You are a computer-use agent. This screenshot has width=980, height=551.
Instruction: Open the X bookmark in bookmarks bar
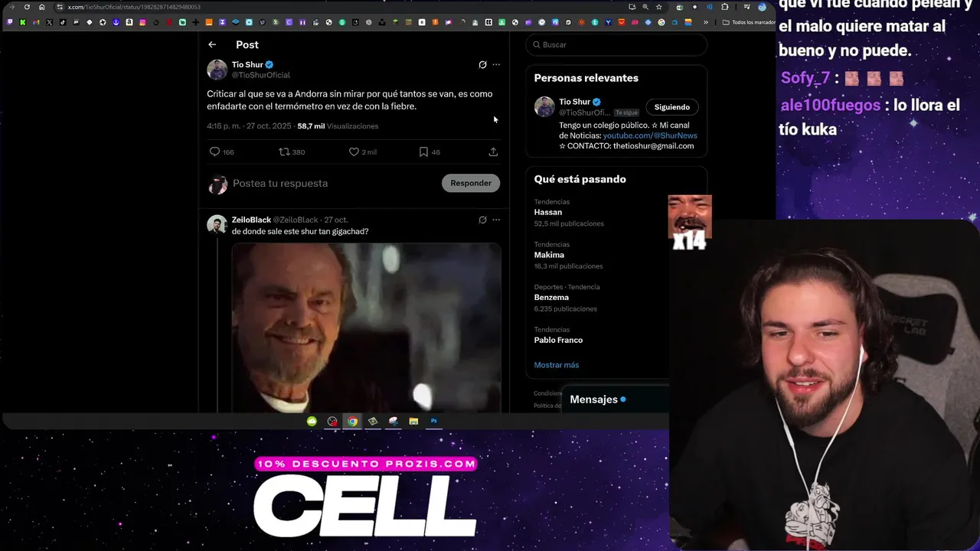[50, 22]
